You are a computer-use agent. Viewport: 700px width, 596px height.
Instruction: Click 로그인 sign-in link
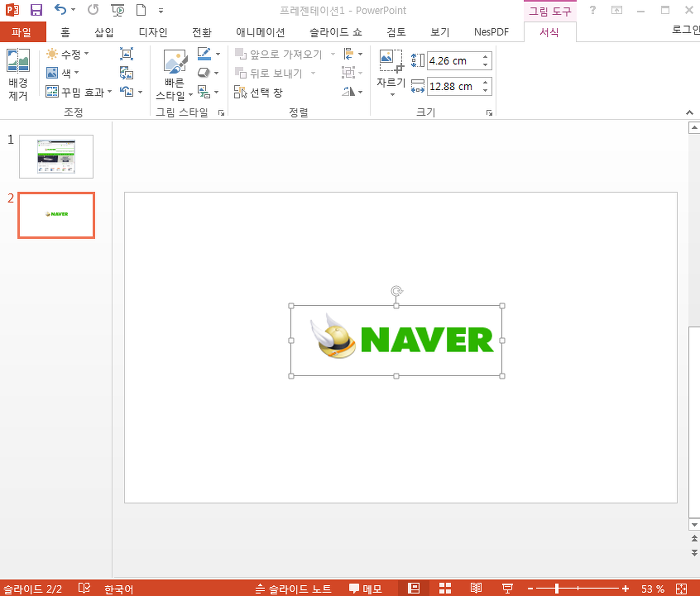(686, 30)
